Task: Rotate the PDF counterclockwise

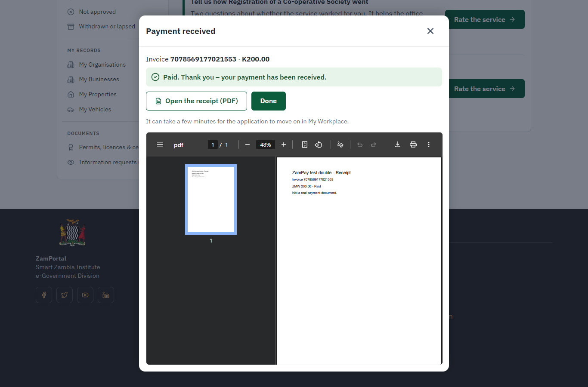Action: [319, 144]
